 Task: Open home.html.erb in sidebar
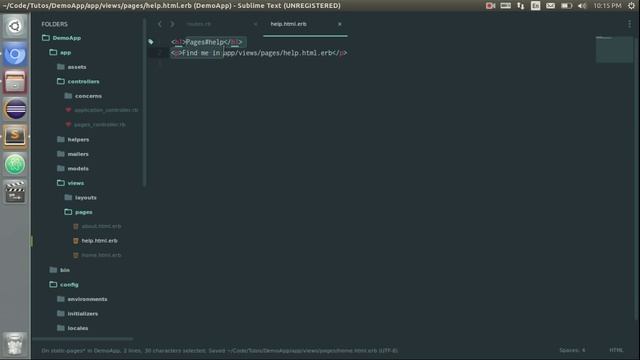coord(97,255)
